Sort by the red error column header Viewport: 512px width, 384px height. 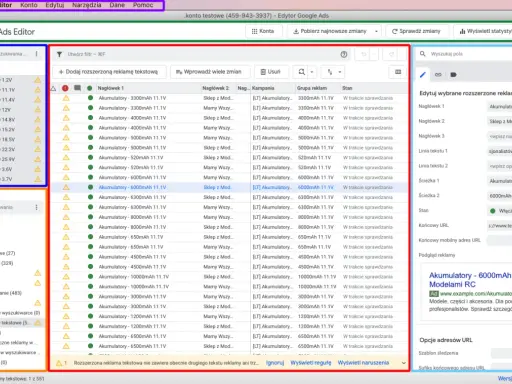65,88
